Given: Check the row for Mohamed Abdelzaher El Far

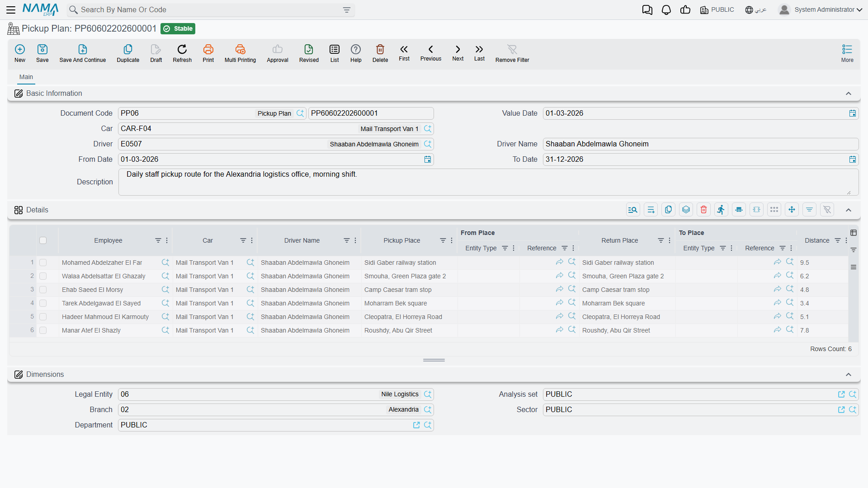Looking at the screenshot, I should click(43, 263).
